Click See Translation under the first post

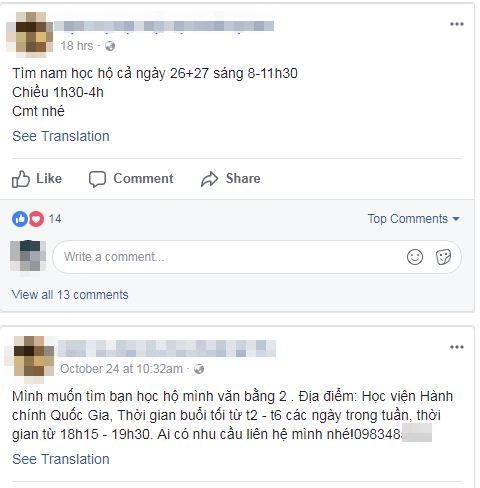click(61, 136)
